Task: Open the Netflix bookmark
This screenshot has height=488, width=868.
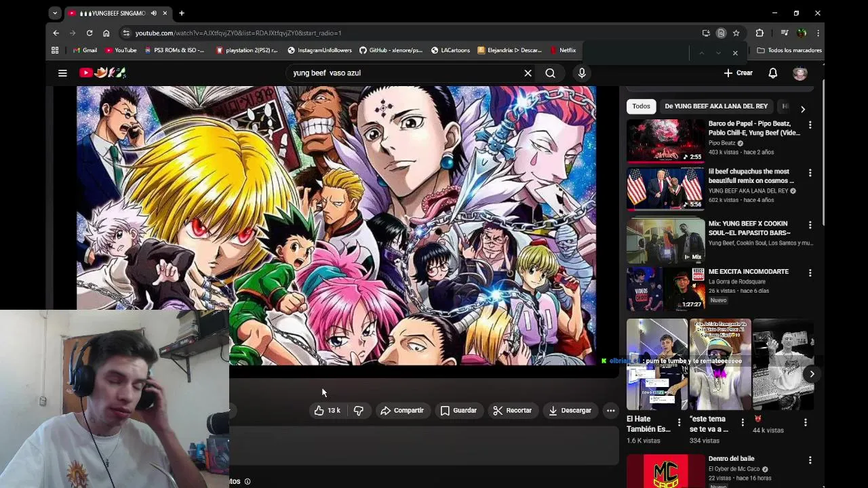Action: pos(563,50)
